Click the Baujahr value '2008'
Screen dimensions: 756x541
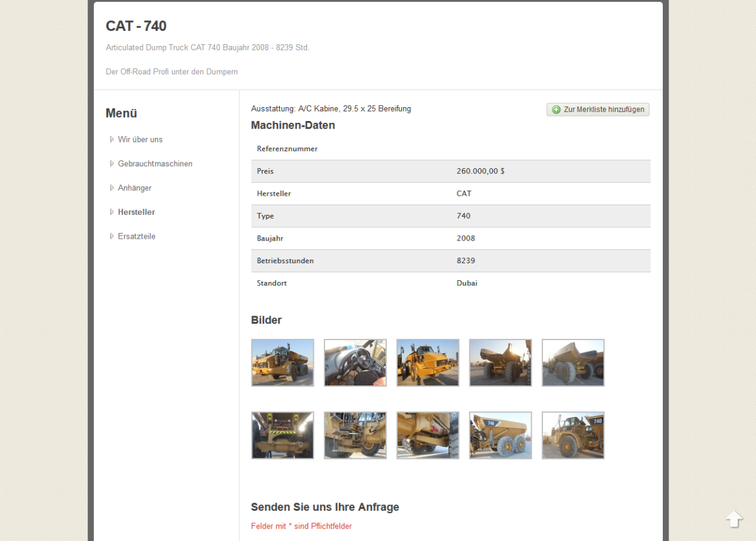point(466,238)
